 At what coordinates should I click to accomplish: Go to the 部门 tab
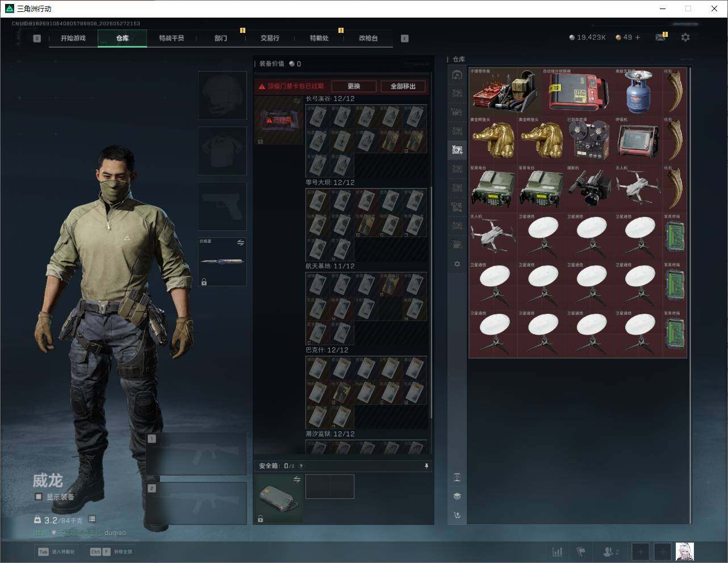click(x=221, y=39)
